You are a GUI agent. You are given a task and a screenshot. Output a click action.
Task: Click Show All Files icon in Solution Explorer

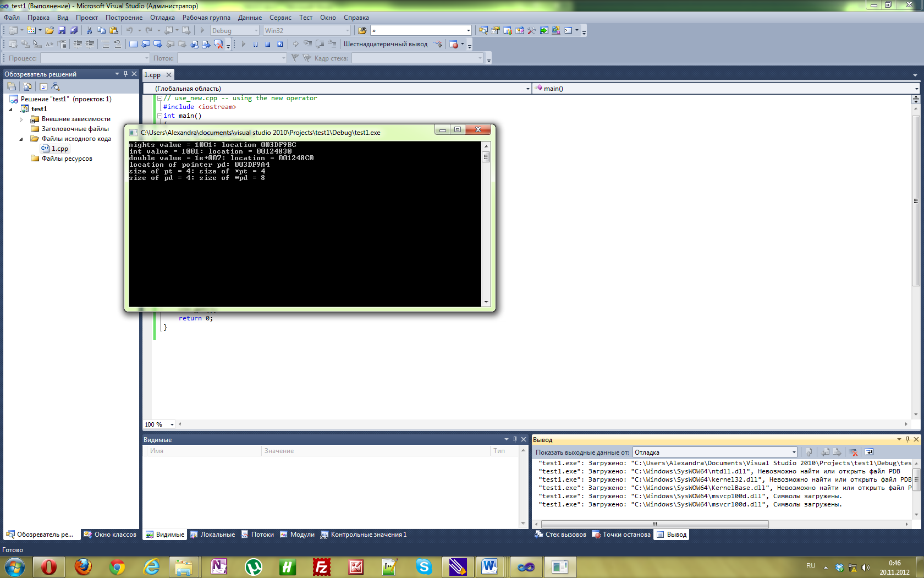tap(27, 86)
